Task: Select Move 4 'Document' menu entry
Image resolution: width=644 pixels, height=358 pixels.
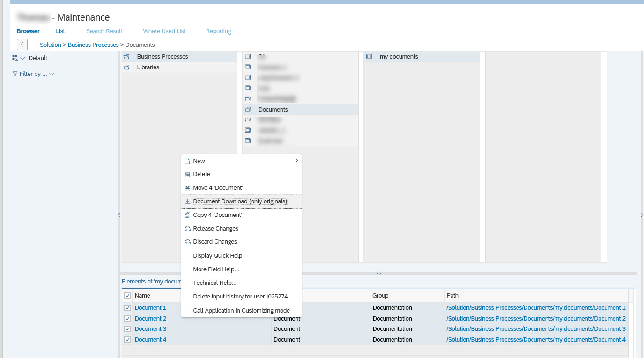Action: point(241,188)
